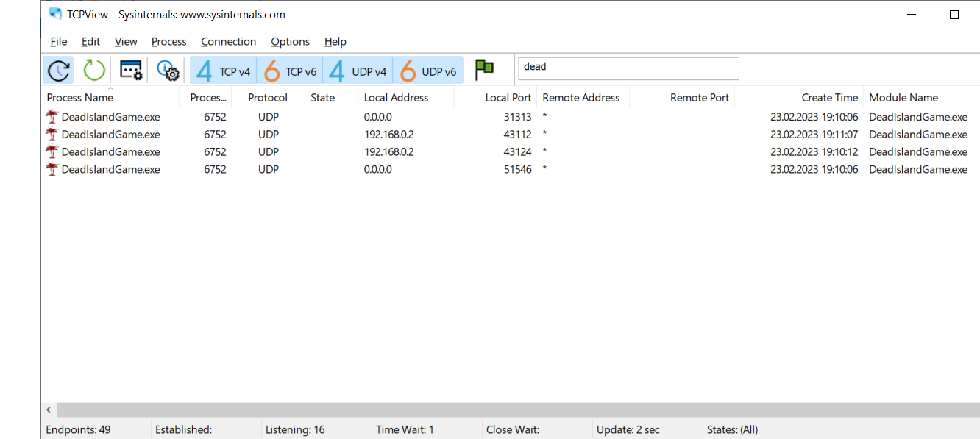This screenshot has width=980, height=439.
Task: Open the info settings gear icon
Action: 168,71
